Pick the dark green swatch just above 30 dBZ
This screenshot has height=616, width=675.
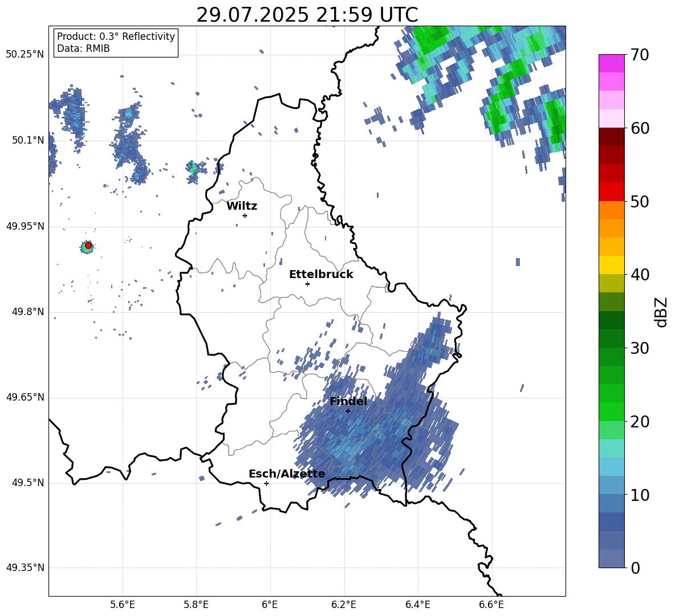[611, 338]
